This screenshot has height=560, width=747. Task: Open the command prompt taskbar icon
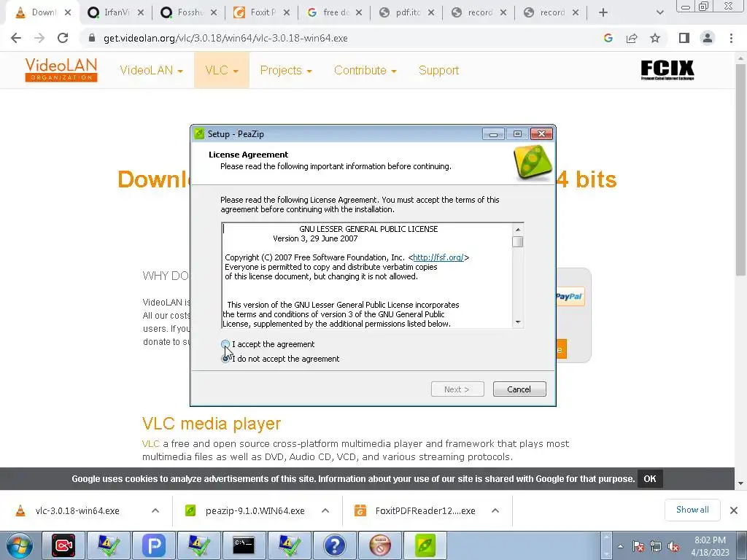(244, 545)
